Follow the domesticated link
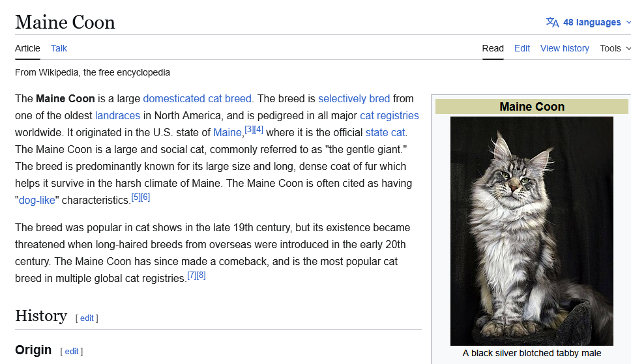631x364 pixels. (174, 98)
